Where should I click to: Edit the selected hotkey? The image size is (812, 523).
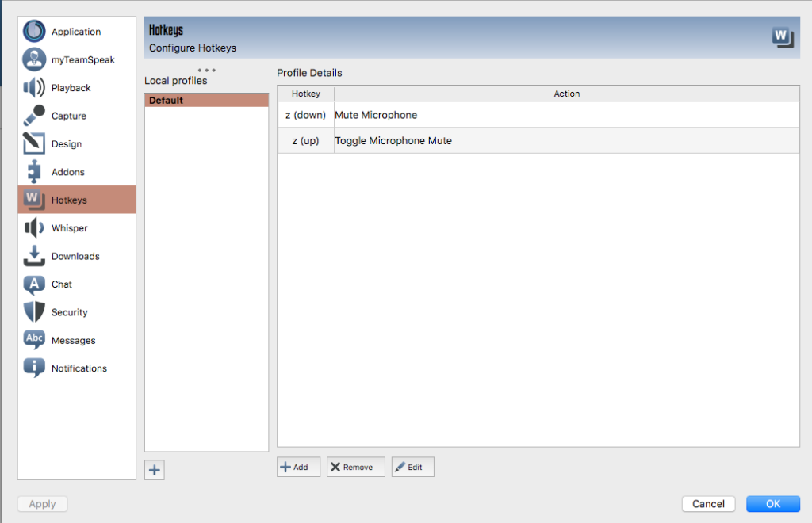[x=412, y=467]
